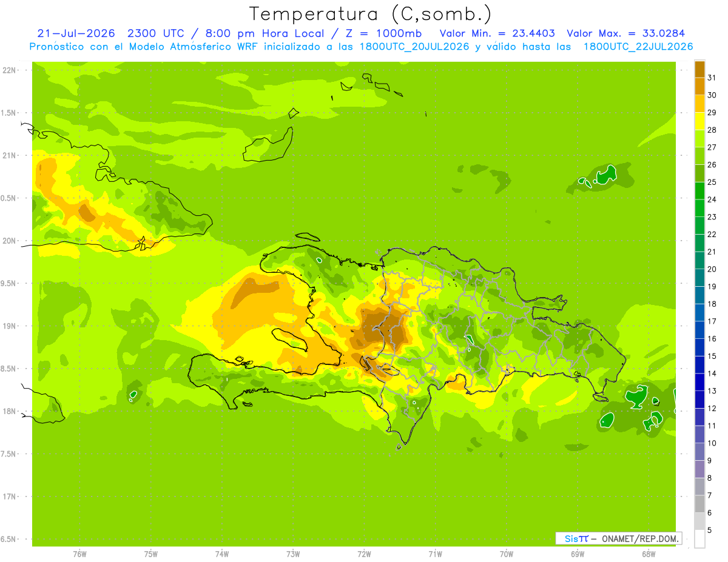Select the "Valor Min. = 23.4403" value

pyautogui.click(x=497, y=33)
